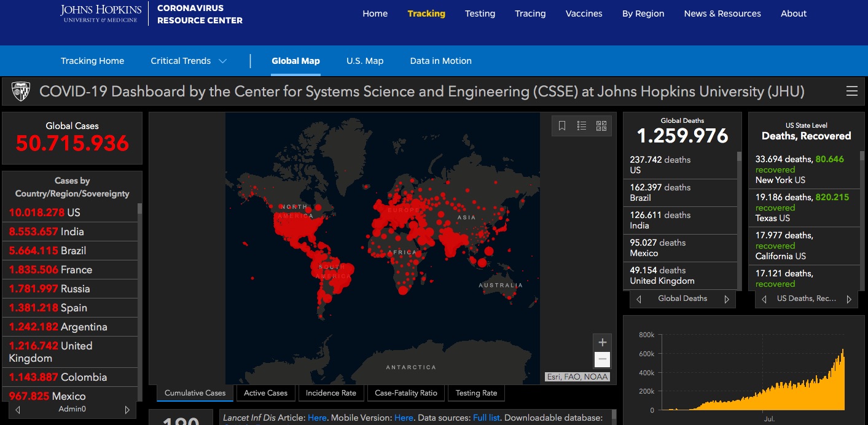Go to next page of Global Deaths panel

727,299
